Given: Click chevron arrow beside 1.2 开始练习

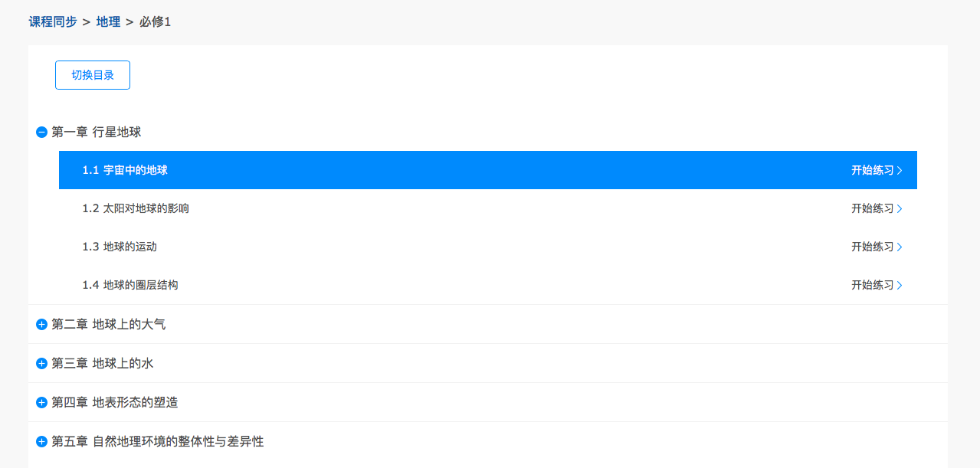Looking at the screenshot, I should (x=900, y=209).
